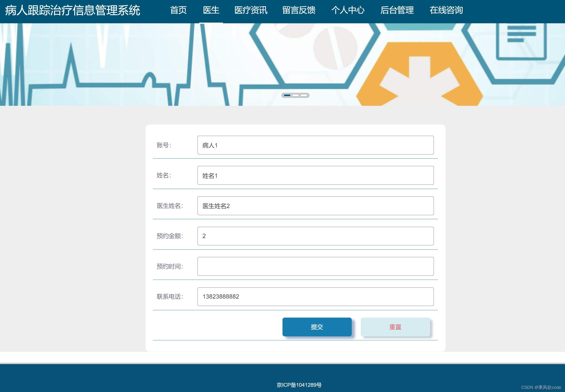565x392 pixels.
Task: Open the 首页 navigation item
Action: [179, 10]
